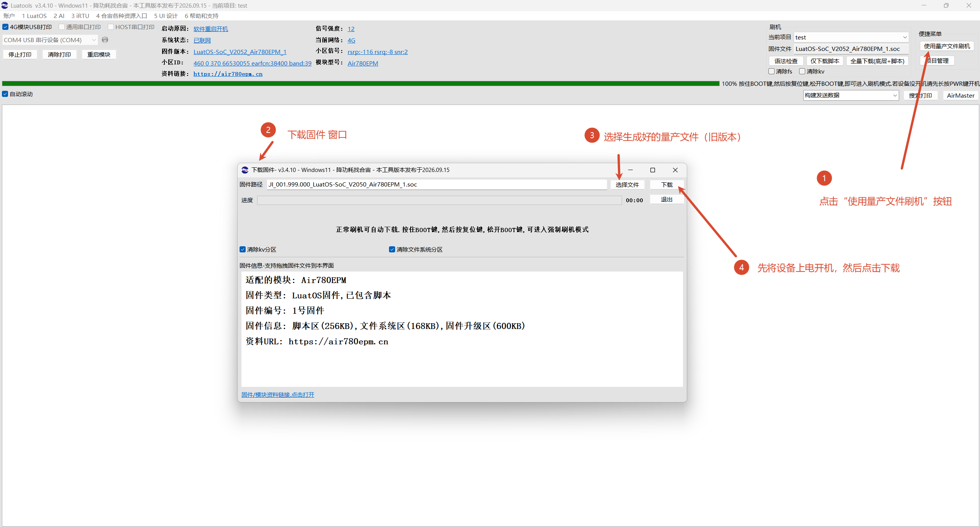Open the 2 AI menu

[59, 16]
